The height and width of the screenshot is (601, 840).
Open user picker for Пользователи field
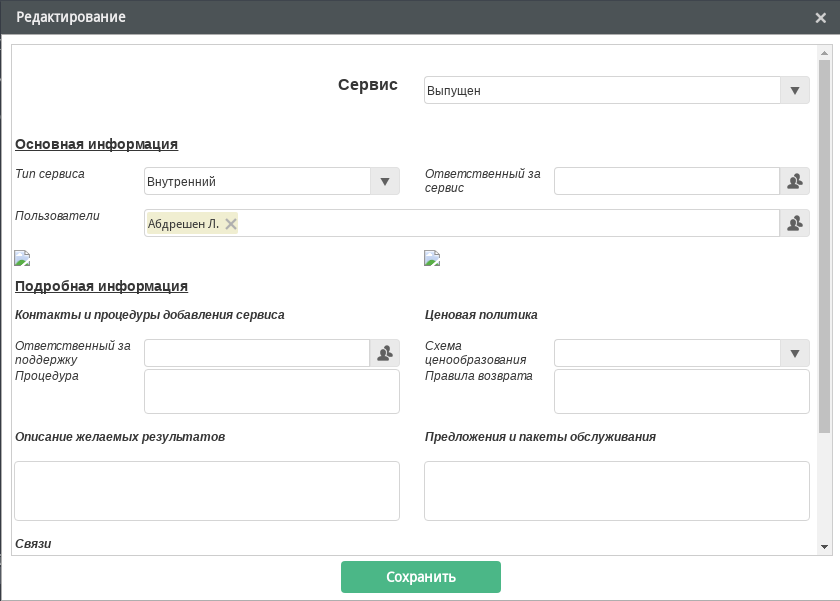(x=794, y=223)
